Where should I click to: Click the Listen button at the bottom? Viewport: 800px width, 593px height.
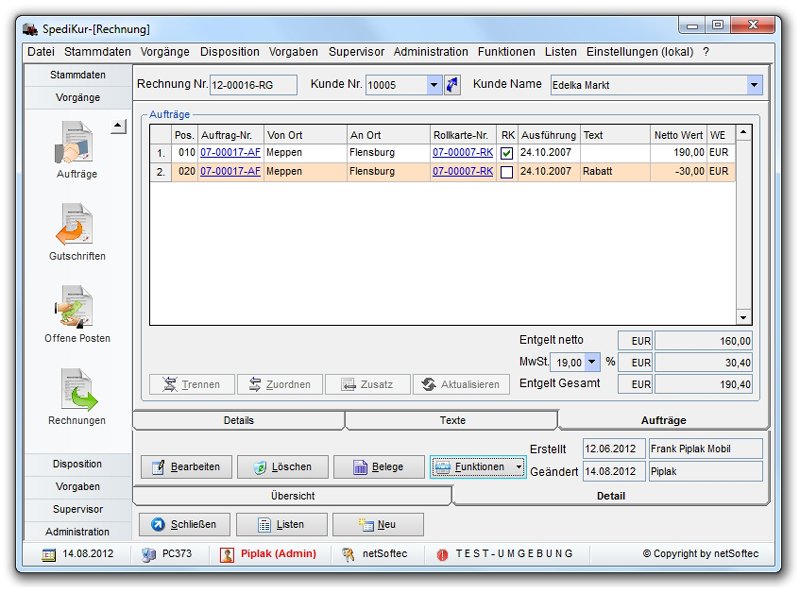(281, 525)
